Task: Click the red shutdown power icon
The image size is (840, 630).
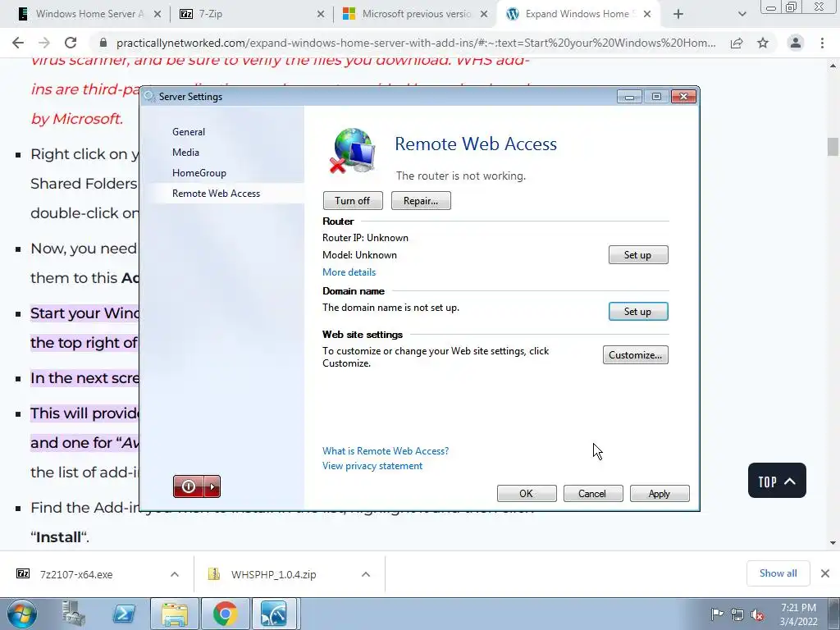Action: [x=189, y=486]
